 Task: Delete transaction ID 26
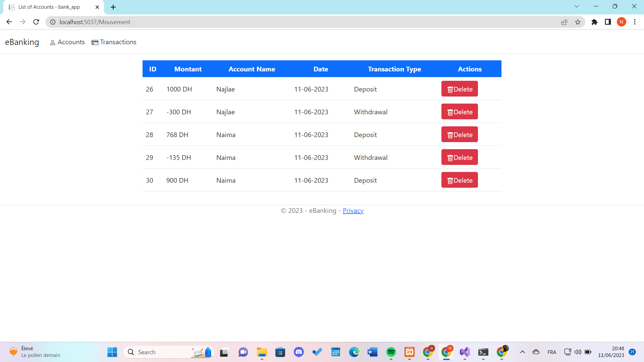(459, 89)
